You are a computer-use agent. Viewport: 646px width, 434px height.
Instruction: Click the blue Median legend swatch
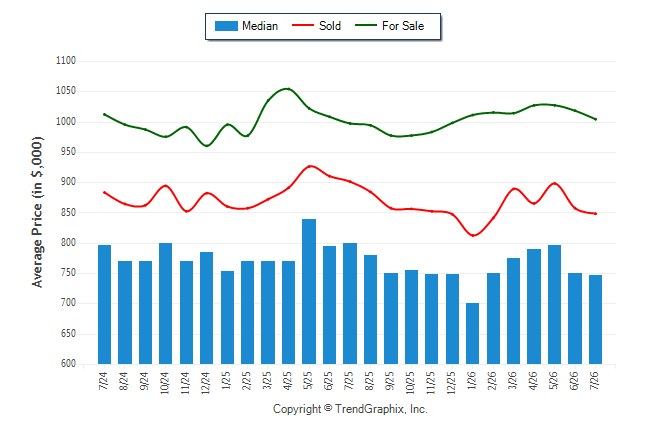[226, 26]
